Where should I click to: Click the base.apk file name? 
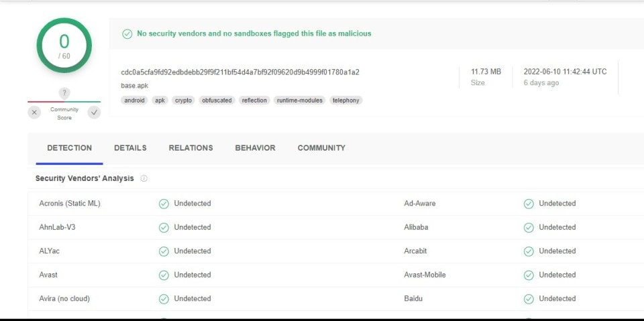coord(134,86)
